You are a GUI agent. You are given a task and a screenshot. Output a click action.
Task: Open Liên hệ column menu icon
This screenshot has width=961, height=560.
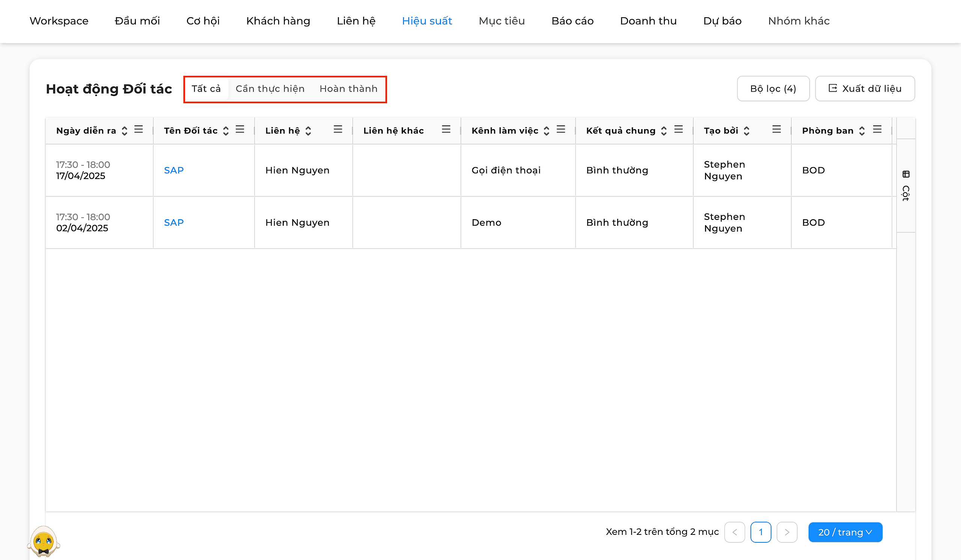(x=338, y=129)
